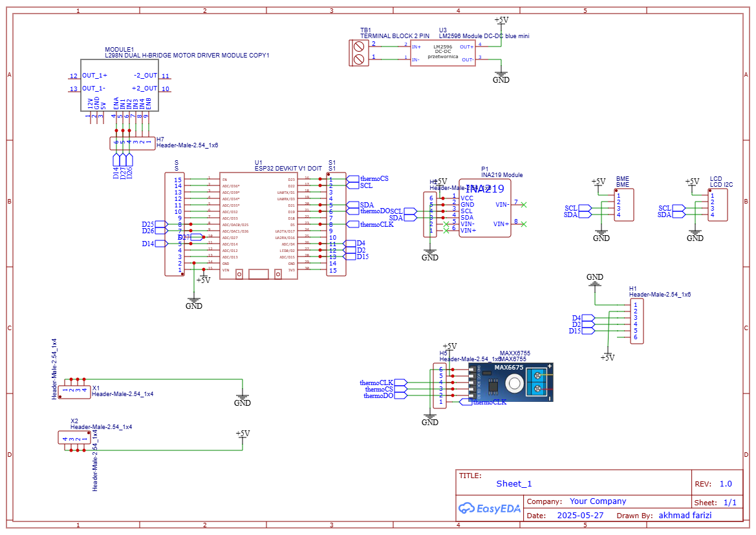
Task: Select the GND symbol above H1 header
Action: tap(595, 280)
